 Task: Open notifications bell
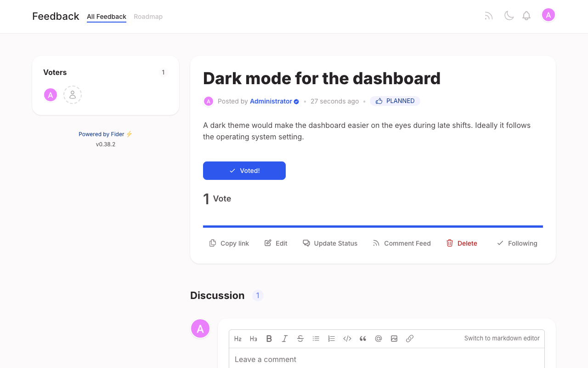526,16
